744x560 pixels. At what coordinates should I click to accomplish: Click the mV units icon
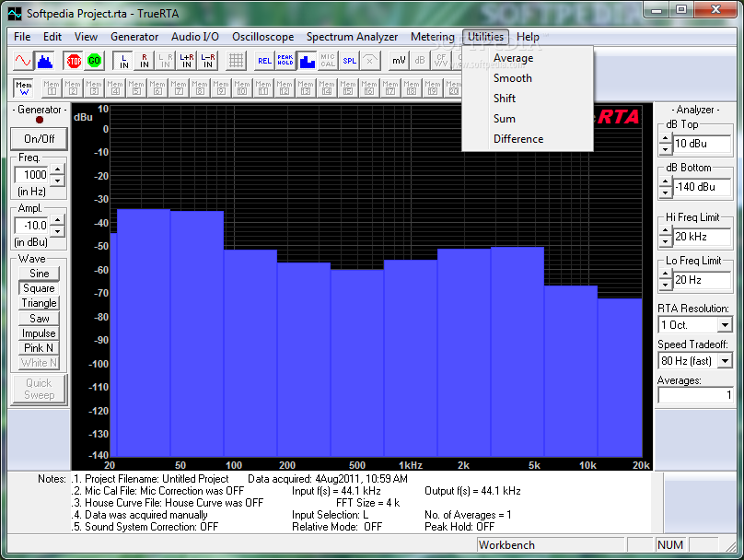click(x=399, y=61)
